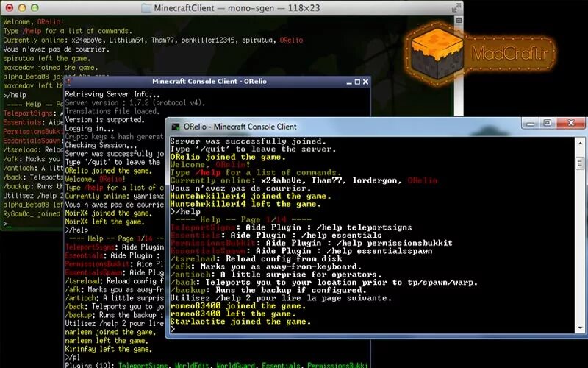Image resolution: width=588 pixels, height=368 pixels.
Task: Click 'Type '/quit' to leave the server.' in Windows console
Action: [253, 149]
